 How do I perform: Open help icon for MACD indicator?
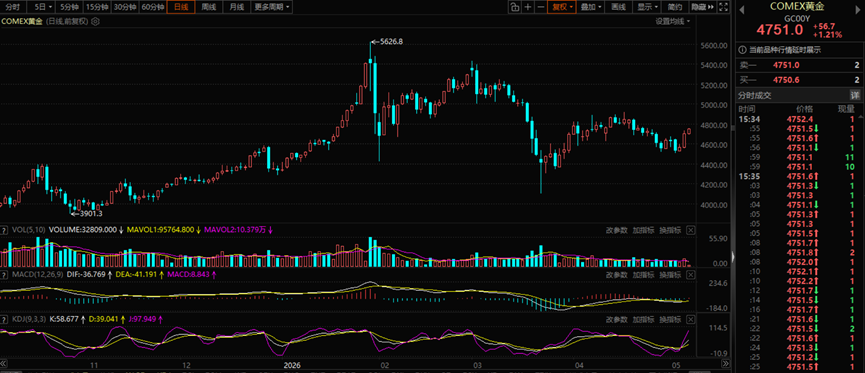tap(4, 274)
